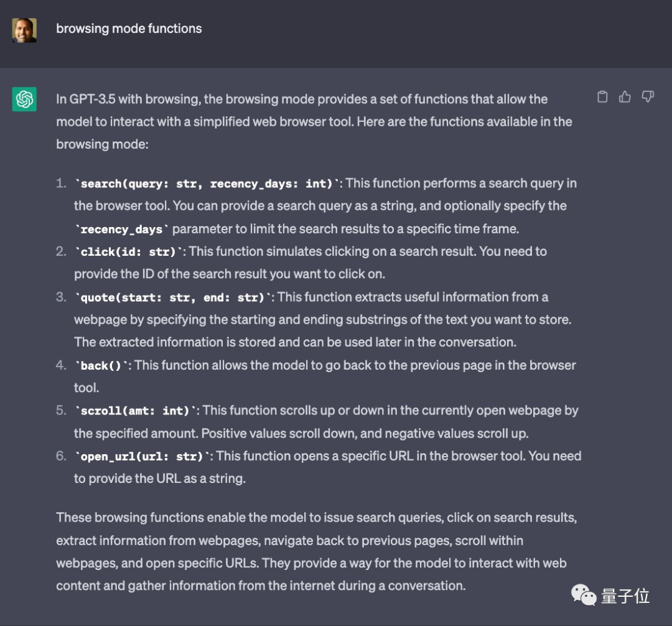Click the WeChat logo watermark

(584, 596)
